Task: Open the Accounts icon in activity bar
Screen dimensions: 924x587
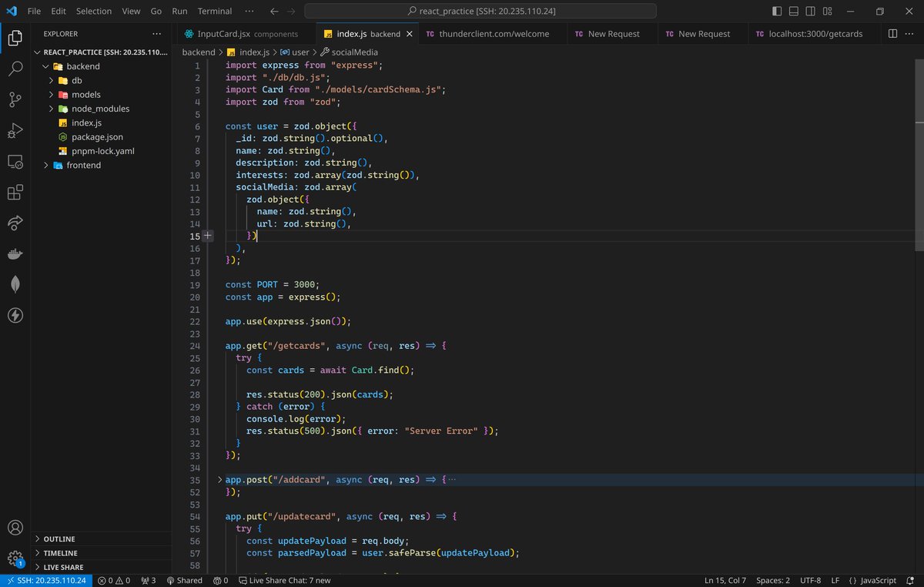Action: [15, 528]
